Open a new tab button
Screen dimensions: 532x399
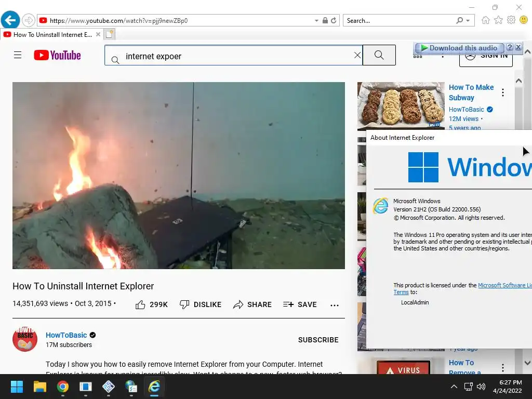[109, 34]
